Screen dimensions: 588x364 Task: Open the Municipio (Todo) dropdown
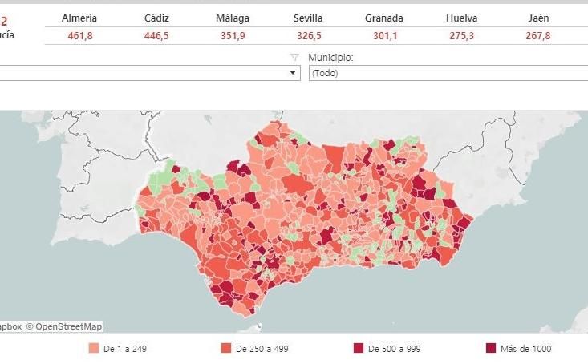pyautogui.click(x=447, y=73)
